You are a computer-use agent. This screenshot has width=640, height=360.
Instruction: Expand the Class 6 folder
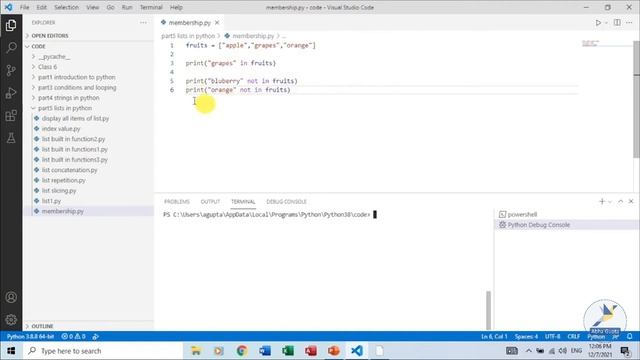pos(47,67)
